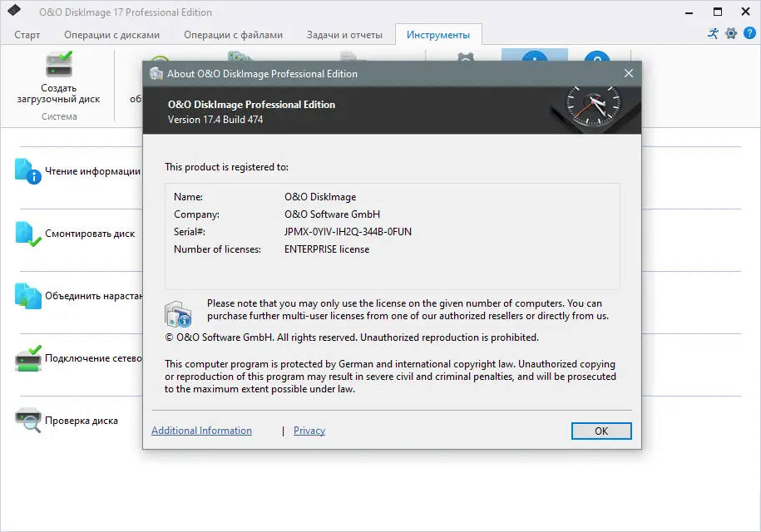This screenshot has height=532, width=761.
Task: Click the Смонтировать диск icon
Action: (x=27, y=234)
